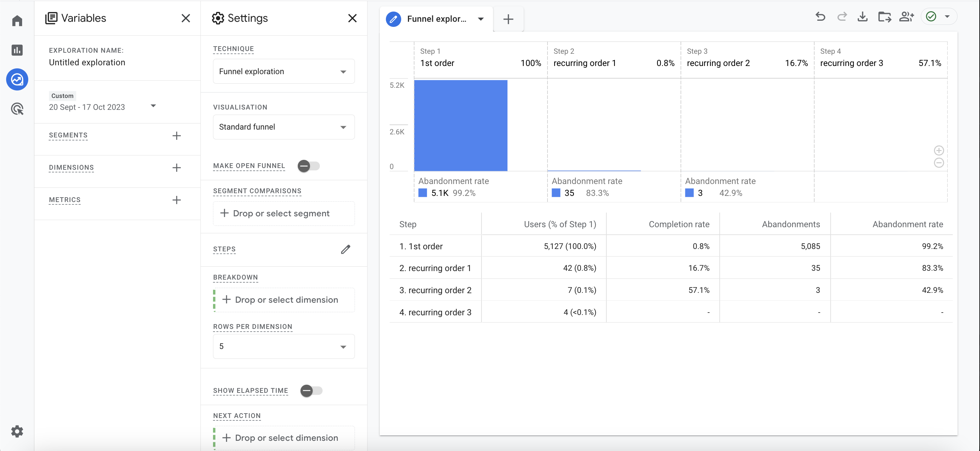Viewport: 980px width, 451px height.
Task: Click the Users (% of Step 1) header
Action: pyautogui.click(x=560, y=224)
